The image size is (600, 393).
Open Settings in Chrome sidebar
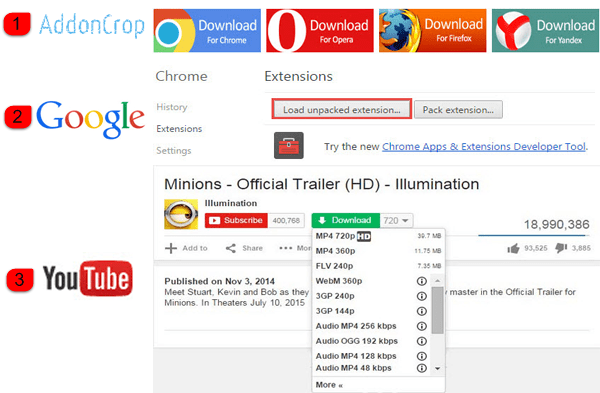click(x=174, y=150)
